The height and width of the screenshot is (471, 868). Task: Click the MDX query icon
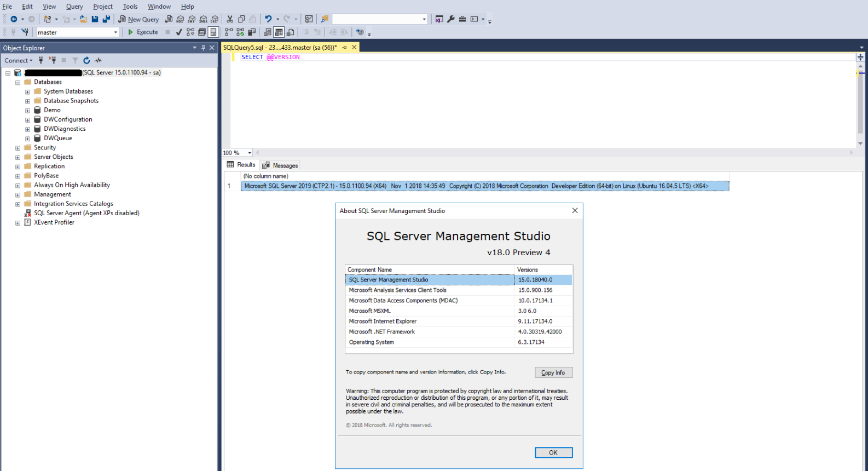point(180,19)
